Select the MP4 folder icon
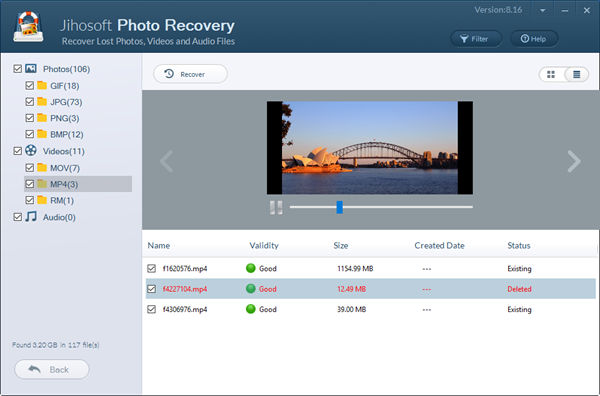The image size is (600, 396). pos(42,184)
